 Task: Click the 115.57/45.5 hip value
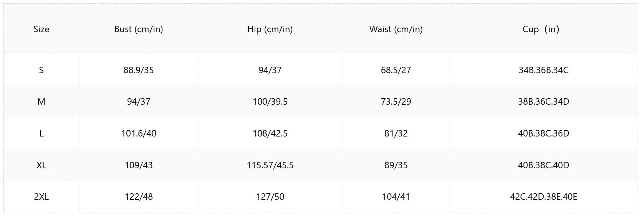tap(270, 165)
